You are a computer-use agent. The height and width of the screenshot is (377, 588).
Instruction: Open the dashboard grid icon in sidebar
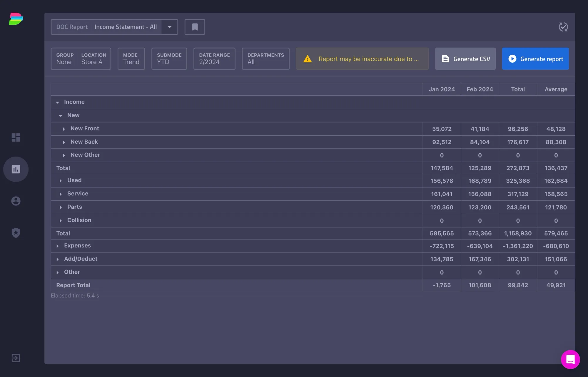[16, 137]
